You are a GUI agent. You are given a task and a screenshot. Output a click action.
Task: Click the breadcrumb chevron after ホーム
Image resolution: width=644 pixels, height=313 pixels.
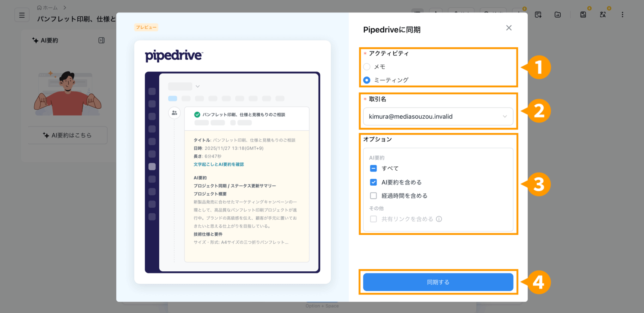(65, 7)
